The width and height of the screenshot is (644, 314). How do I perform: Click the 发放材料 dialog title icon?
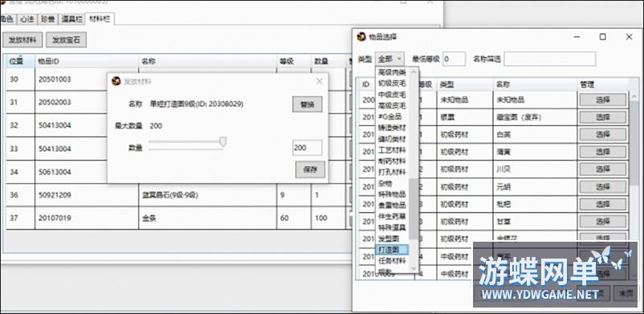point(116,81)
